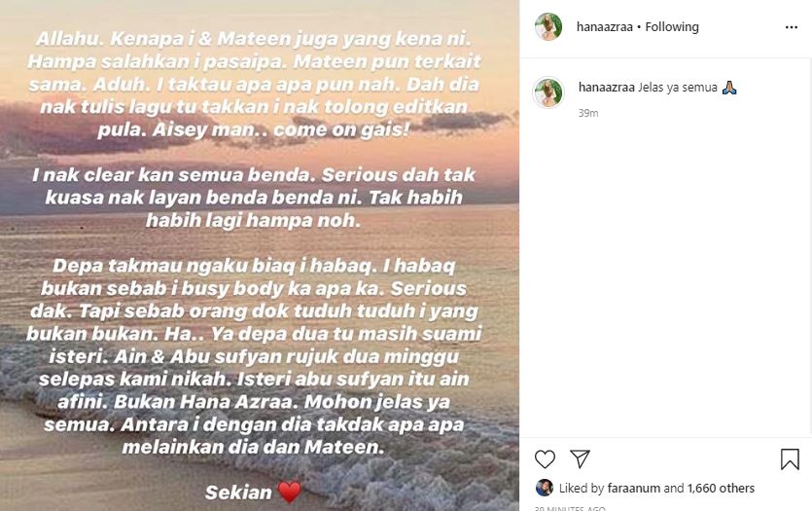Viewport: 812px width, 511px height.
Task: Like the post with the heart icon
Action: click(545, 459)
